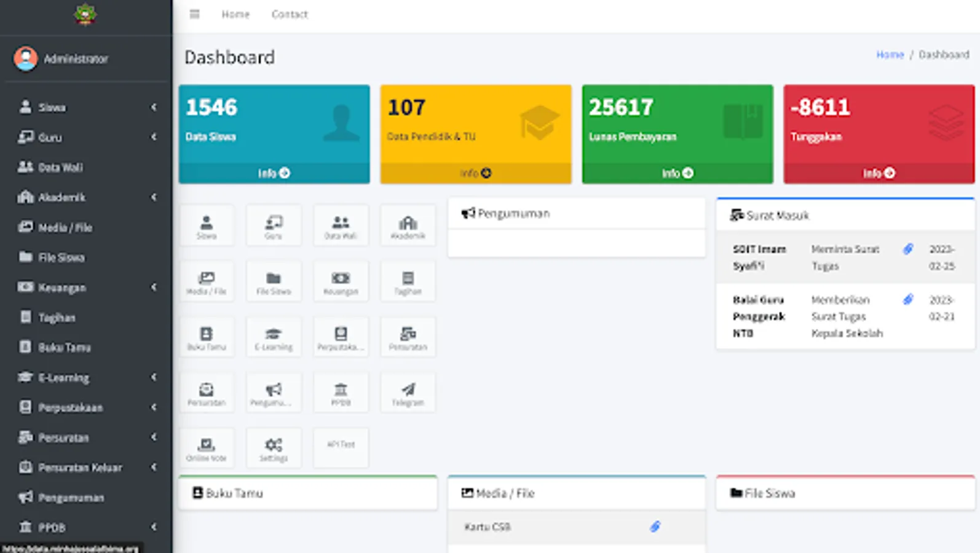Open the Guru tile in shortcut grid
This screenshot has width=980, height=553.
point(274,226)
